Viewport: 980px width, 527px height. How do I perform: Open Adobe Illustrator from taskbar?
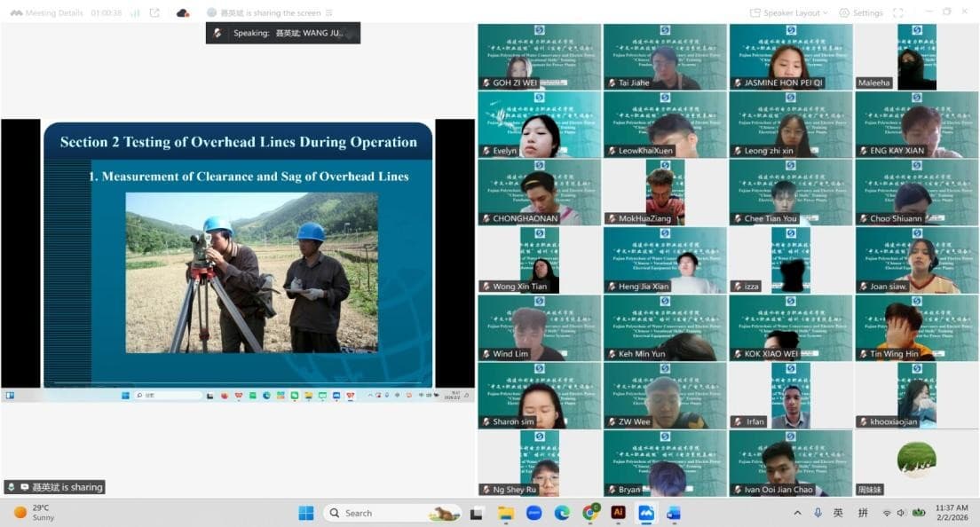pos(618,513)
